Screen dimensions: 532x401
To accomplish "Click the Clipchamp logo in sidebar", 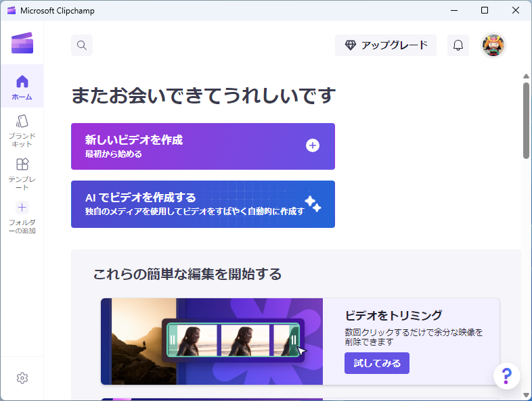I will click(22, 43).
